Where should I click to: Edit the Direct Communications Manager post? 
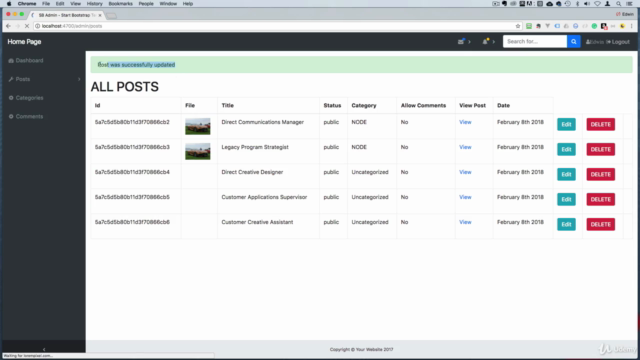[566, 124]
